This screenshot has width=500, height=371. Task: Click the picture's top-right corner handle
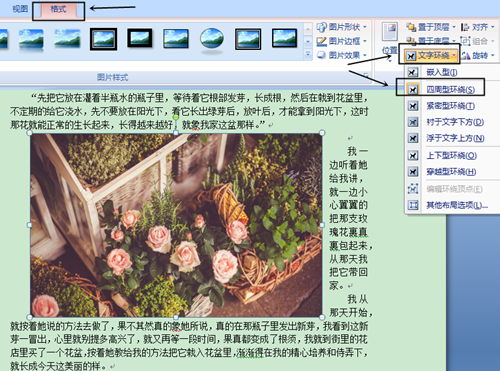tap(322, 133)
